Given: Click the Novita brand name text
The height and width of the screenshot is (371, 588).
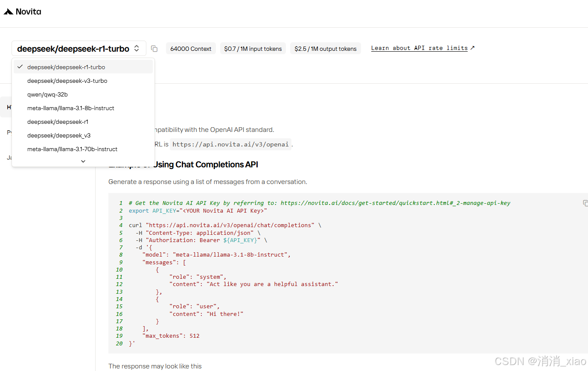Looking at the screenshot, I should click(29, 12).
